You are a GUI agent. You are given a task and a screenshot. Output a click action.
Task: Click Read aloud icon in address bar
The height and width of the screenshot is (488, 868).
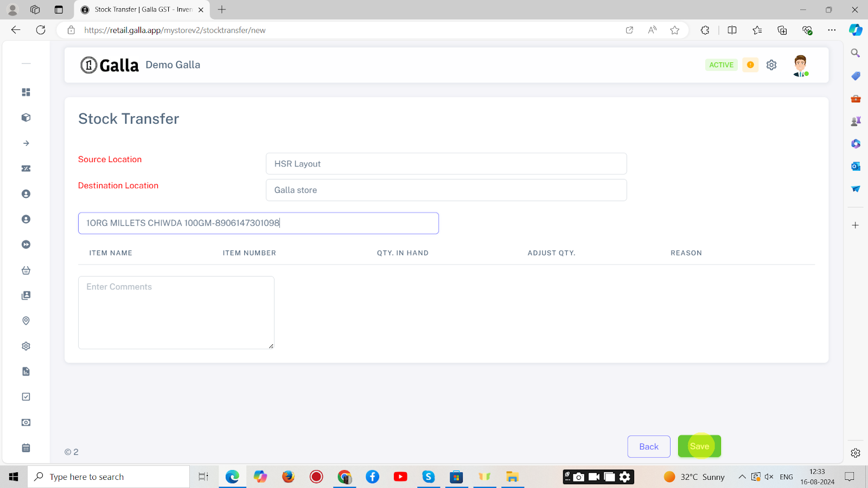point(652,30)
